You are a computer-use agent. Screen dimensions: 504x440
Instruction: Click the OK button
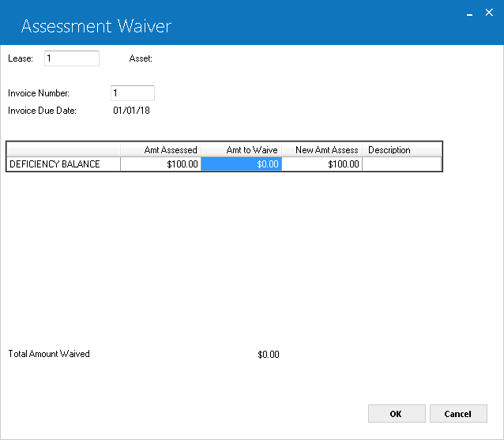397,414
